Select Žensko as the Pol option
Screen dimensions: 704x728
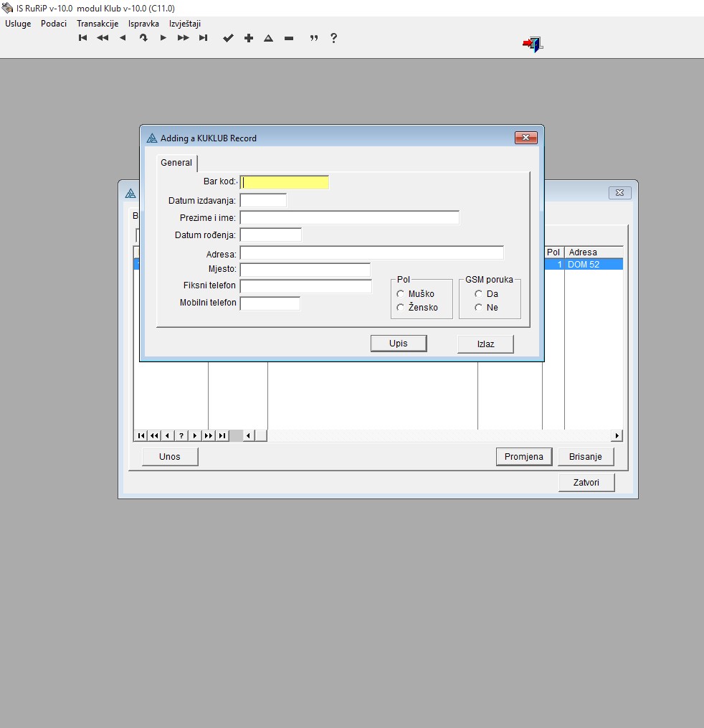pos(401,308)
